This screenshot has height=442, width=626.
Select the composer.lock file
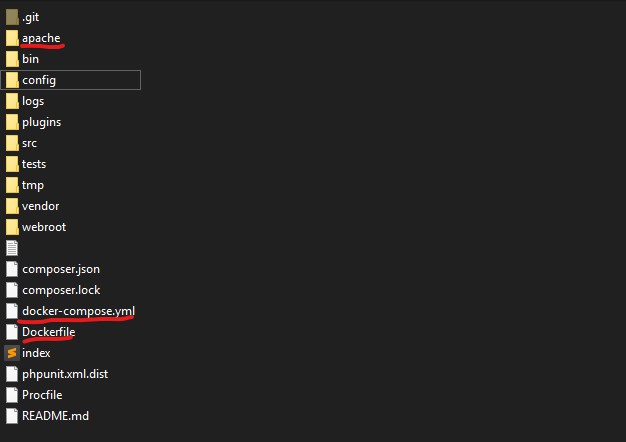61,290
